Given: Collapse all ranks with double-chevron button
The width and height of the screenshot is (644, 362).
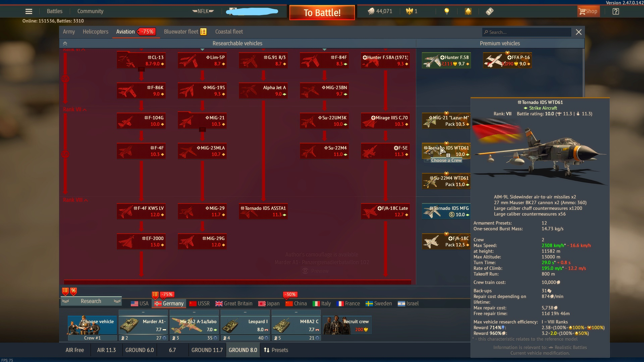Looking at the screenshot, I should 65,44.
